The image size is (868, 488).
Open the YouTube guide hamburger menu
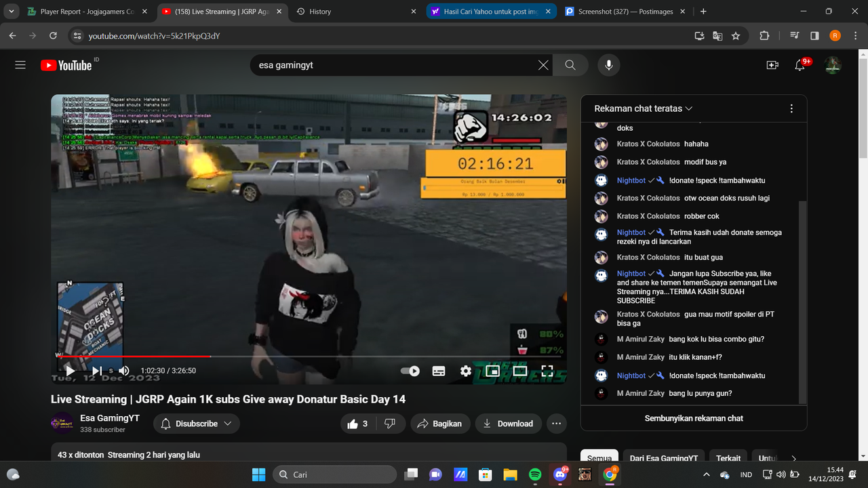[20, 65]
